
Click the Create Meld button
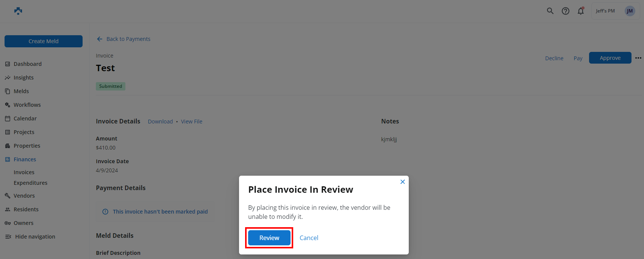click(44, 41)
